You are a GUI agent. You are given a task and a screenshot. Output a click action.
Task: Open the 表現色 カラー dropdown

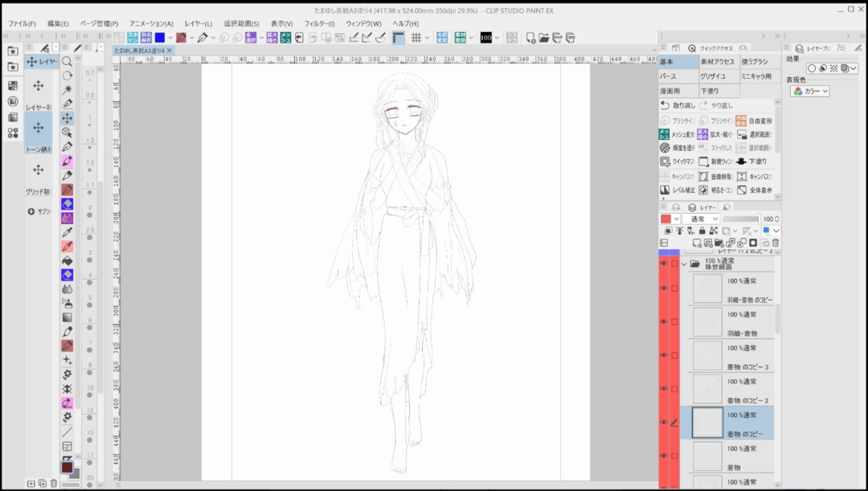[x=810, y=92]
